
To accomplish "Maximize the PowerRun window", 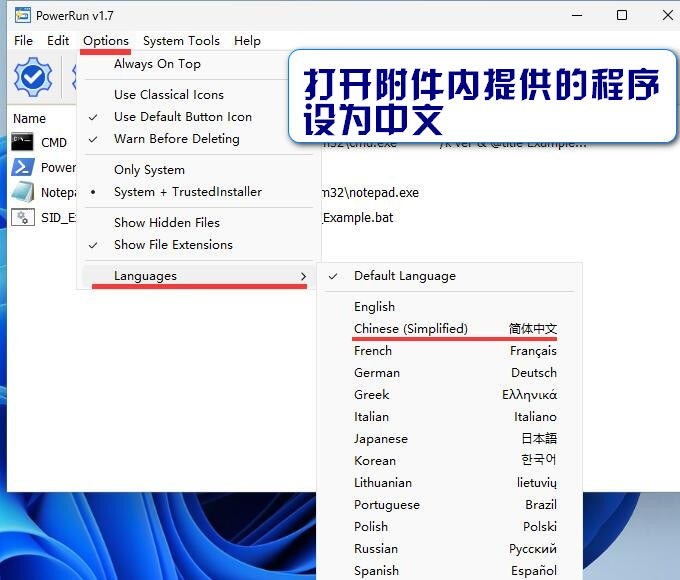I will pos(622,15).
